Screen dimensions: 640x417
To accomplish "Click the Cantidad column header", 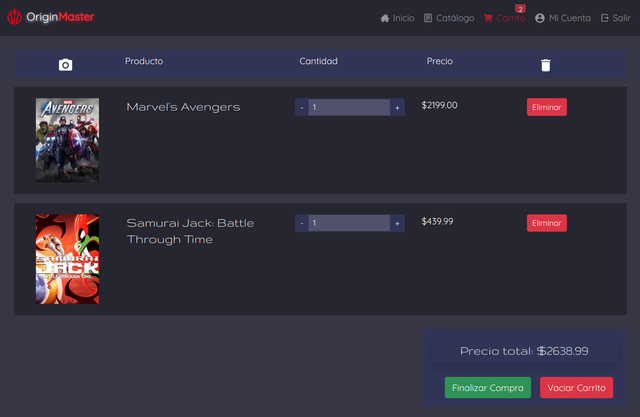I will [x=318, y=61].
